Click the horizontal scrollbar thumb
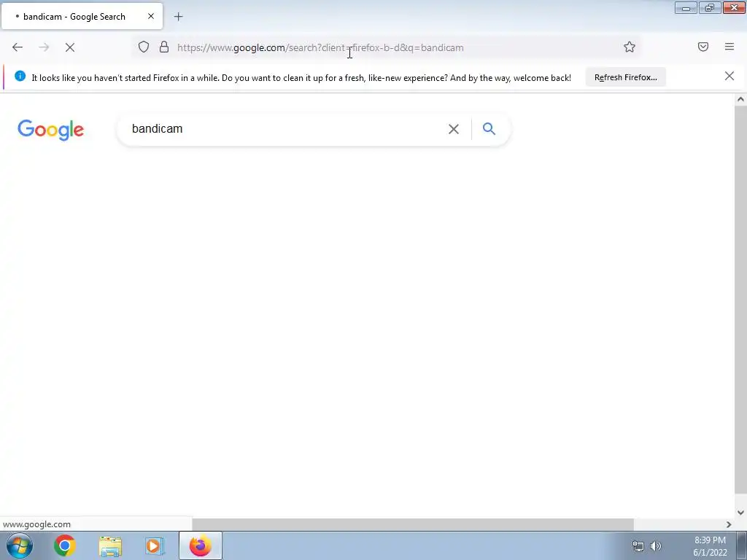The image size is (747, 560). (x=413, y=524)
